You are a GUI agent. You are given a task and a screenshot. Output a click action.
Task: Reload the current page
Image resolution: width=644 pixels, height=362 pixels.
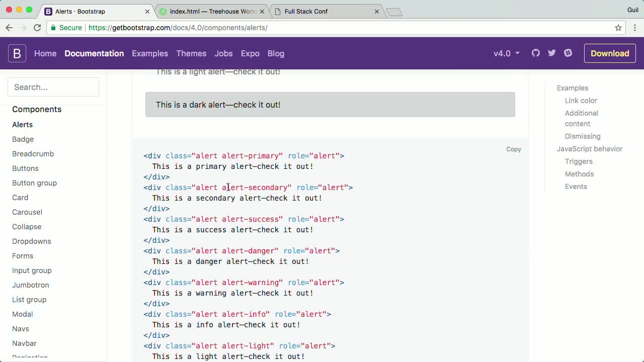coord(37,28)
